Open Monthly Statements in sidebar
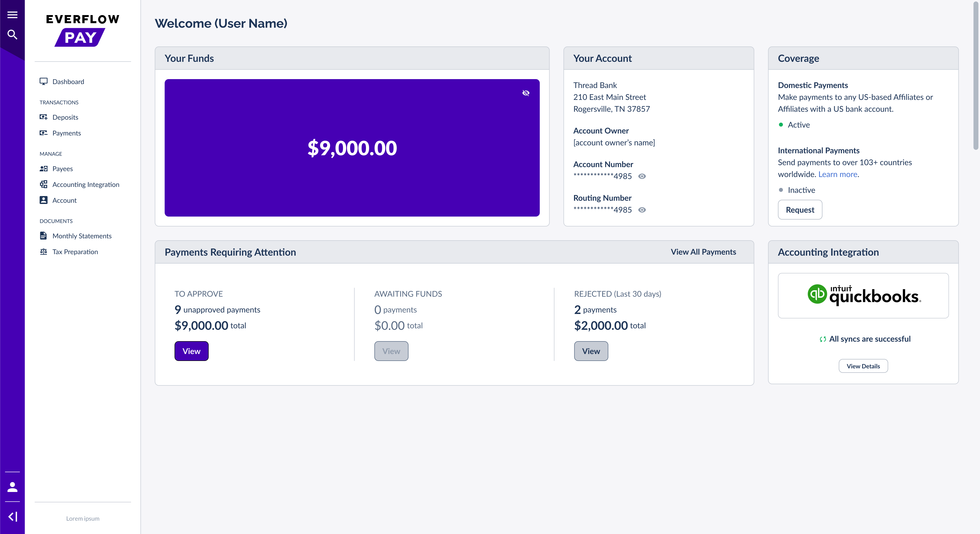This screenshot has width=980, height=534. pos(82,236)
